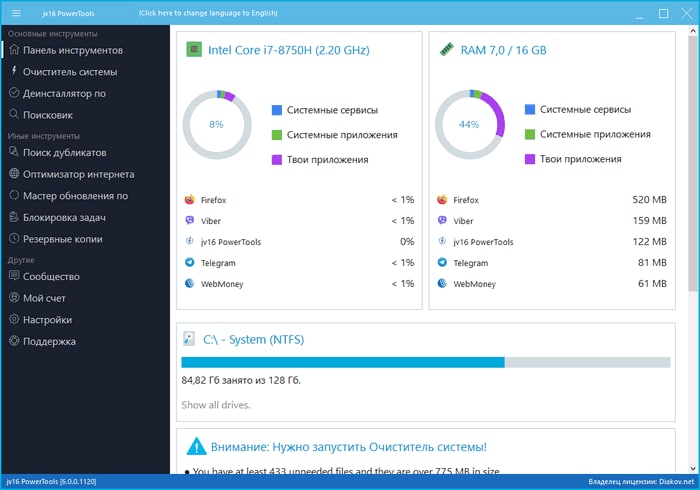The height and width of the screenshot is (490, 700).
Task: Click the refresh icon for Мастер обновления по
Action: click(14, 195)
